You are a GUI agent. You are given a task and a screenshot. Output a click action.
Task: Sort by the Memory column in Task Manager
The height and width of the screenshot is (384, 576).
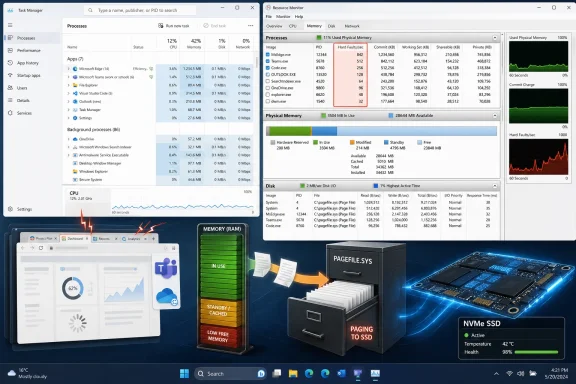tap(192, 43)
